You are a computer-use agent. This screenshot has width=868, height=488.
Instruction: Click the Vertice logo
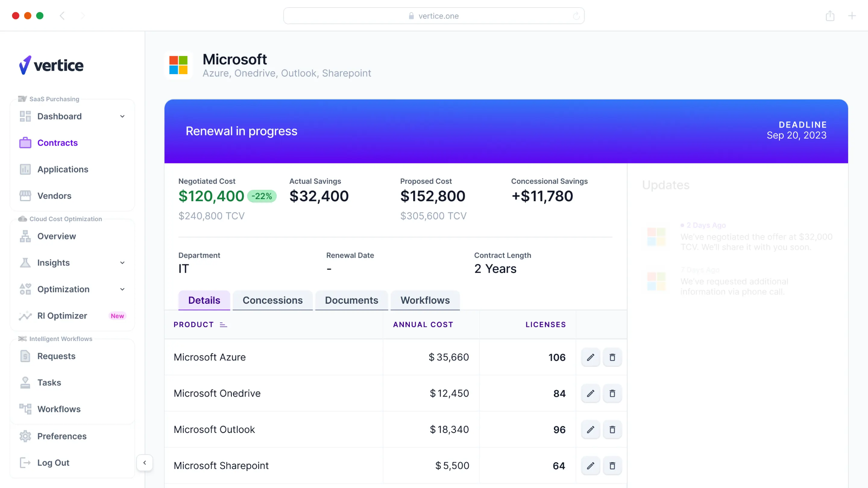pos(51,65)
